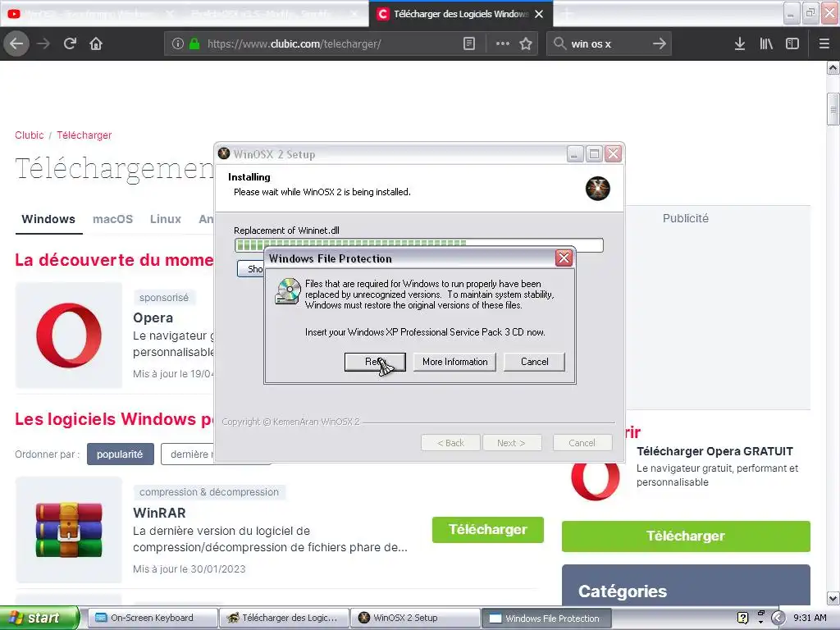
Task: Switch to Télécharger des Logic... taskbar item
Action: 284,618
